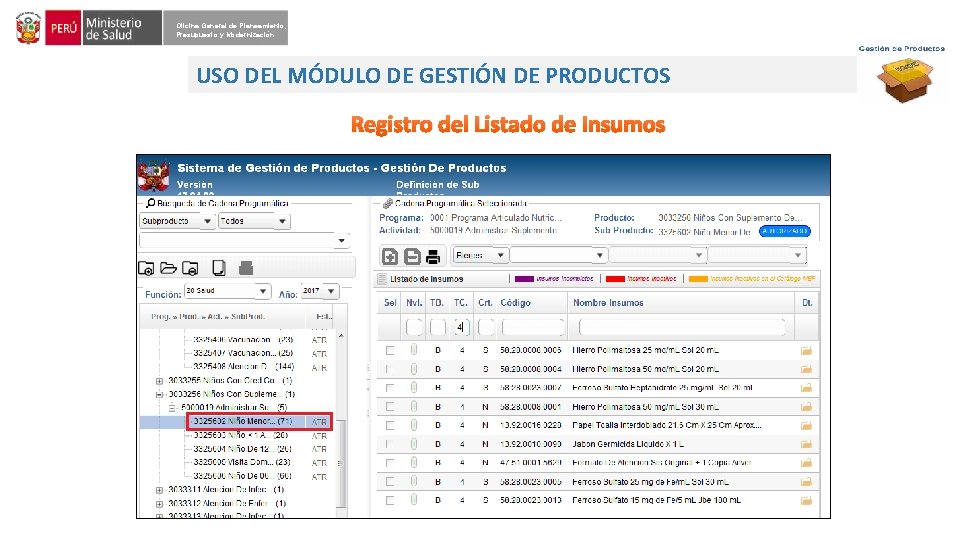Tick the Formato De Atencion row checkbox
Screen dimensions: 960x540
389,463
